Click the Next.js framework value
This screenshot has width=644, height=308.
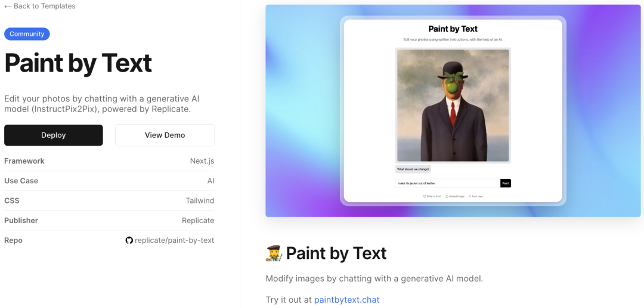[202, 161]
